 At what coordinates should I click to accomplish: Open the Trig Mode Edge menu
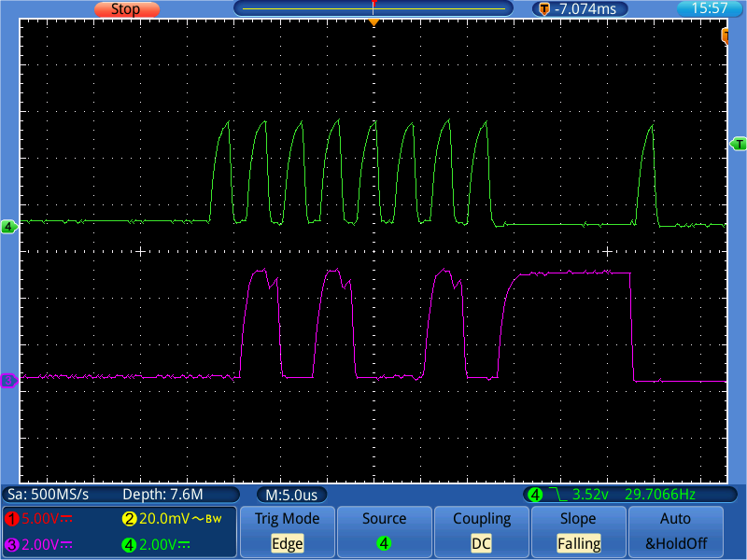pos(288,531)
